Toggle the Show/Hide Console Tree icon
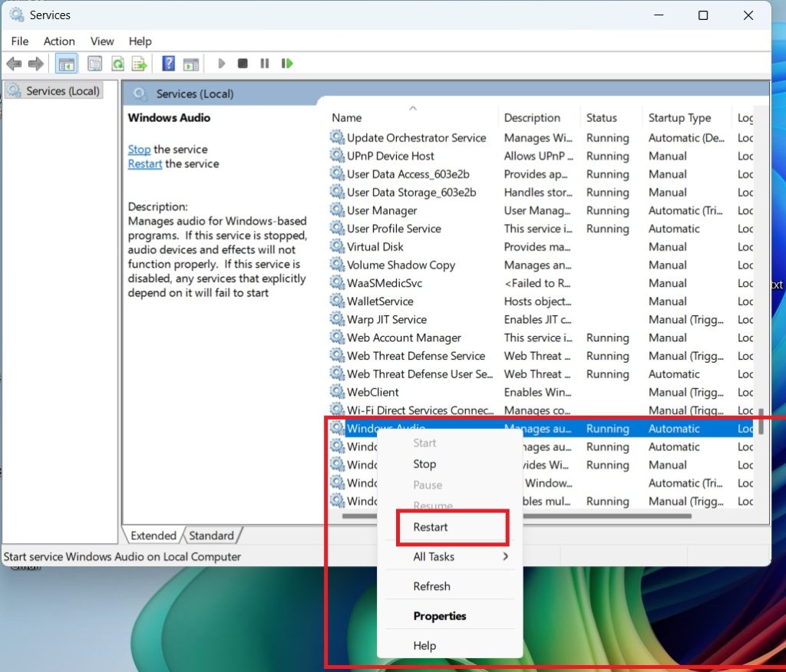Screen dimensions: 786x672 point(66,64)
